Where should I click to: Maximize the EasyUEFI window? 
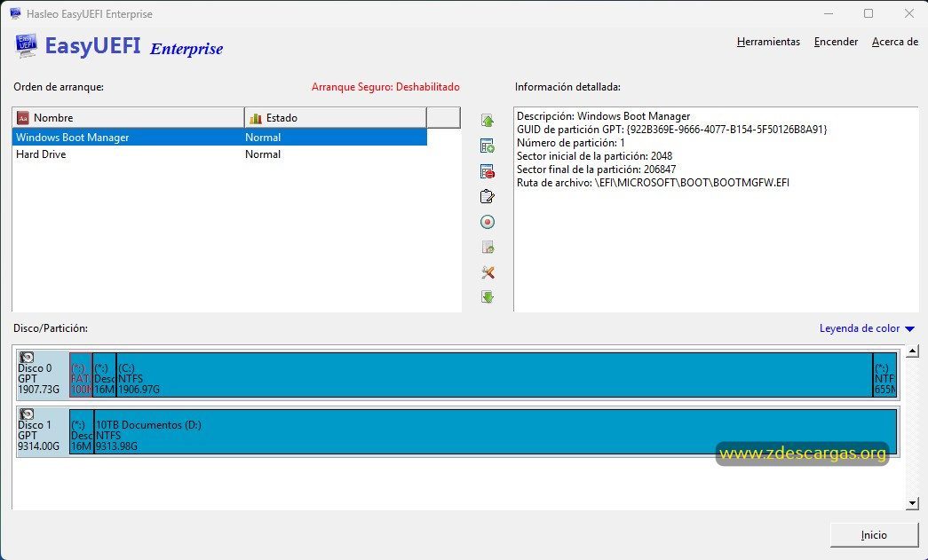869,13
